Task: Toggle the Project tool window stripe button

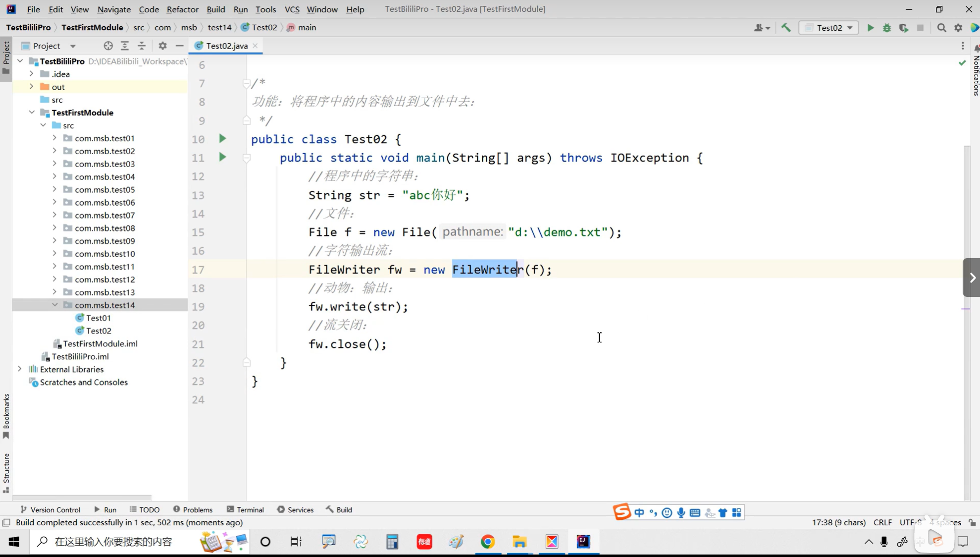Action: point(6,57)
